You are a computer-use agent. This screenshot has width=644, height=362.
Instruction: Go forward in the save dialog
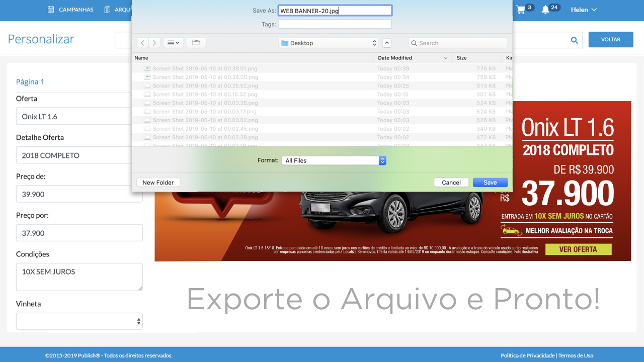[154, 43]
